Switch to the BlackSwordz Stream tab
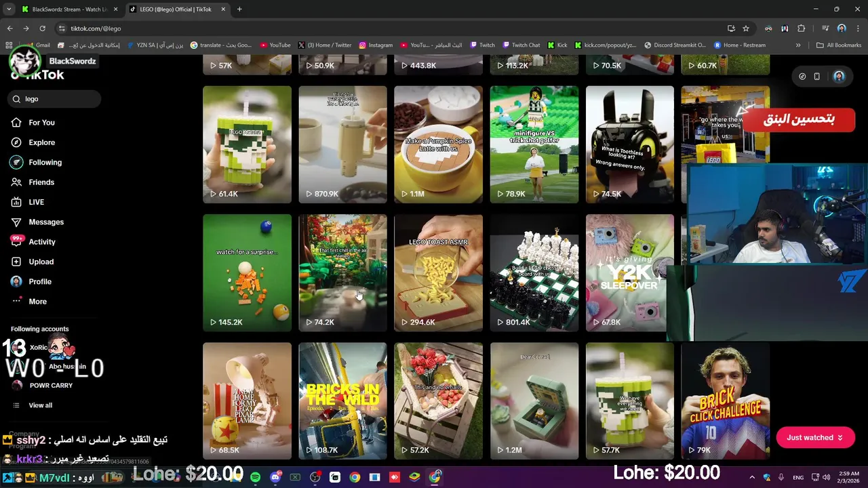 (x=70, y=9)
